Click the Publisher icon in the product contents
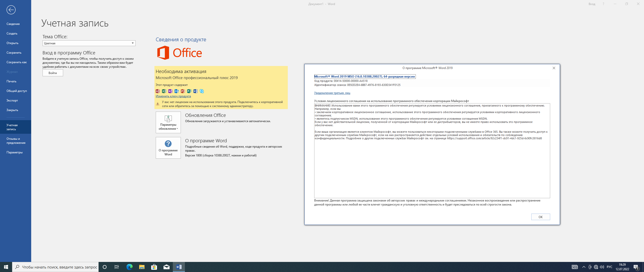The width and height of the screenshot is (644, 272). click(189, 91)
